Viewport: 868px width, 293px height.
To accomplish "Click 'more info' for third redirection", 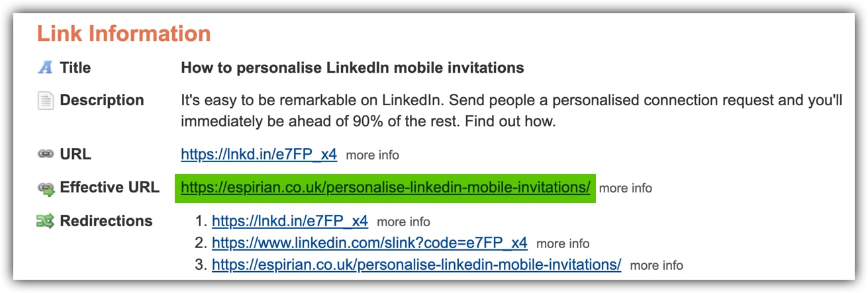I will click(657, 265).
